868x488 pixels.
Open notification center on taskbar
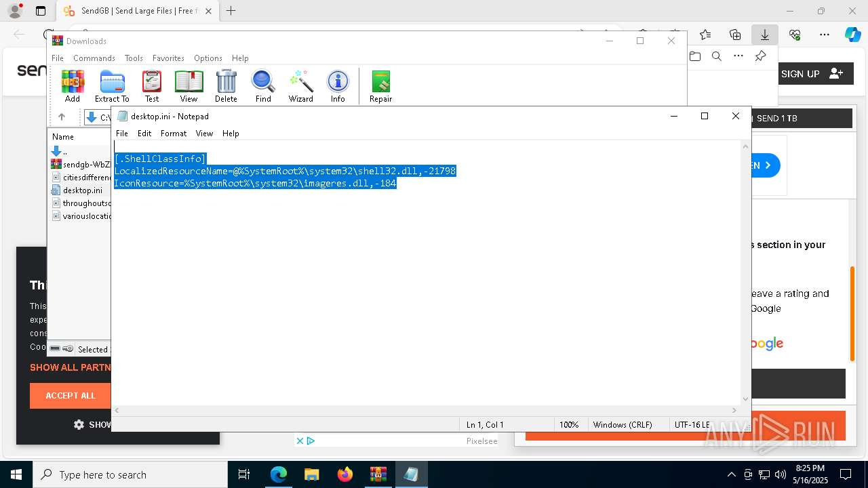click(x=846, y=474)
